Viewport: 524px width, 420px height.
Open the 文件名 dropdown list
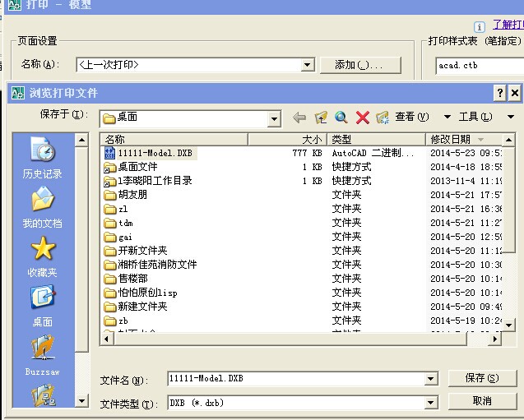[431, 379]
